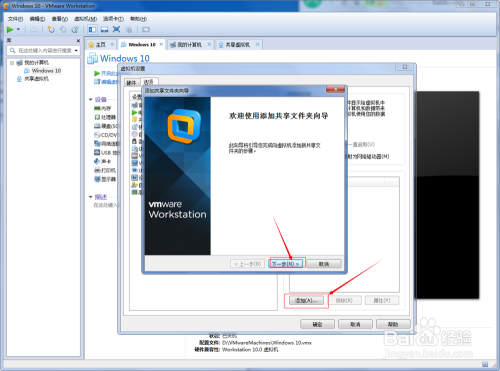Click the edit virtual machine settings link
This screenshot has height=371, width=500.
pyautogui.click(x=106, y=82)
